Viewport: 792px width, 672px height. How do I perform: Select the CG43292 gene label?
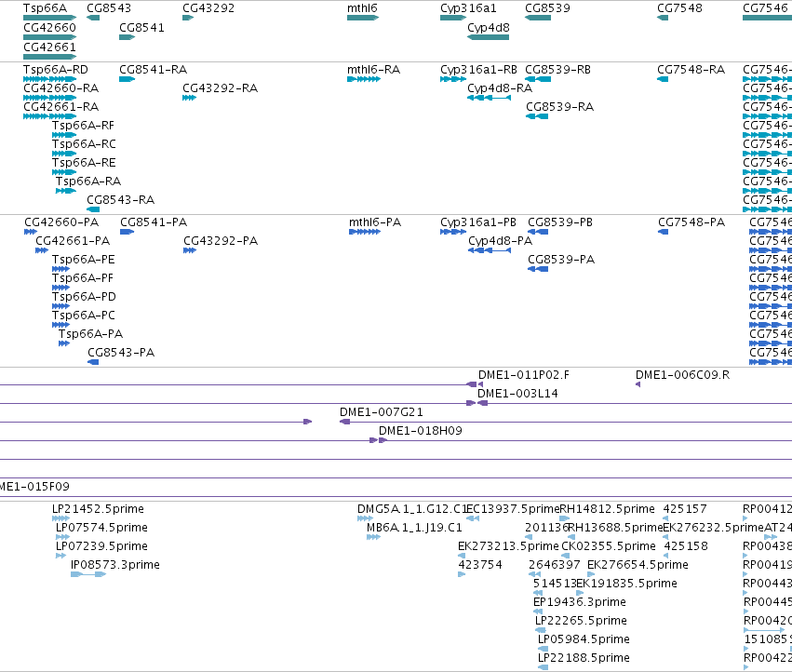pos(208,8)
